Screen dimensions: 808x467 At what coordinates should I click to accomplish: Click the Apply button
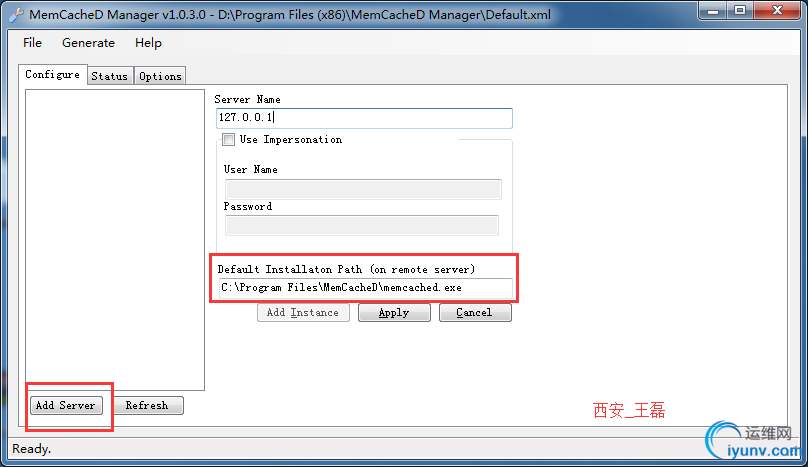[394, 312]
